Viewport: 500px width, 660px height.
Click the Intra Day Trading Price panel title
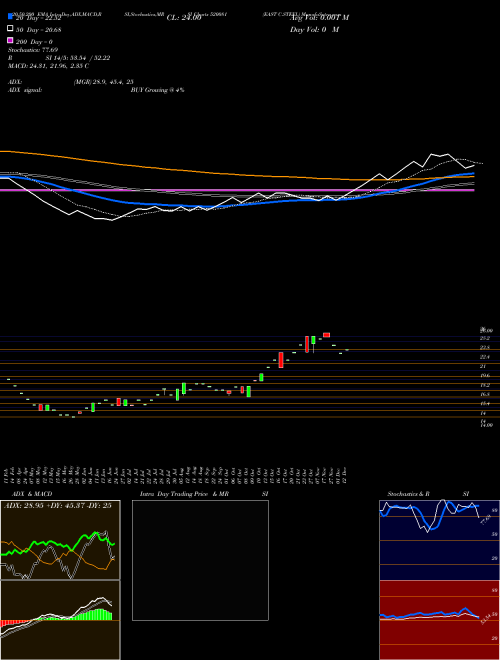click(184, 494)
